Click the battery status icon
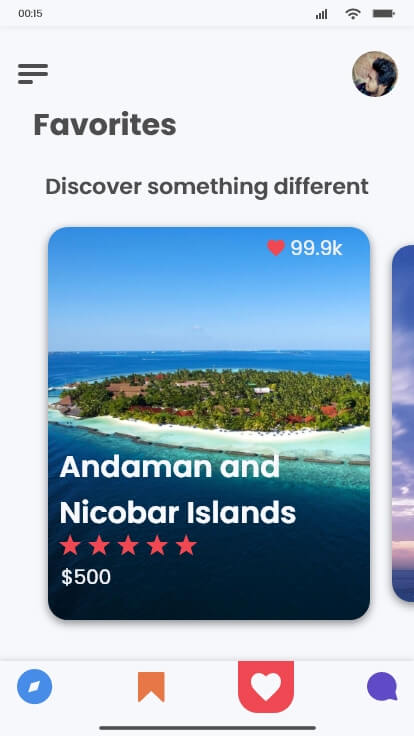Screen dimensions: 414x736 point(384,14)
